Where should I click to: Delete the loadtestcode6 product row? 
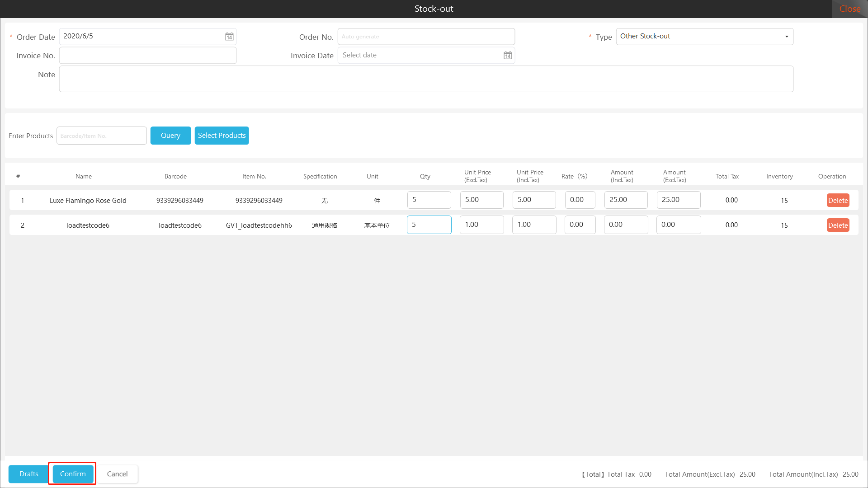point(838,225)
